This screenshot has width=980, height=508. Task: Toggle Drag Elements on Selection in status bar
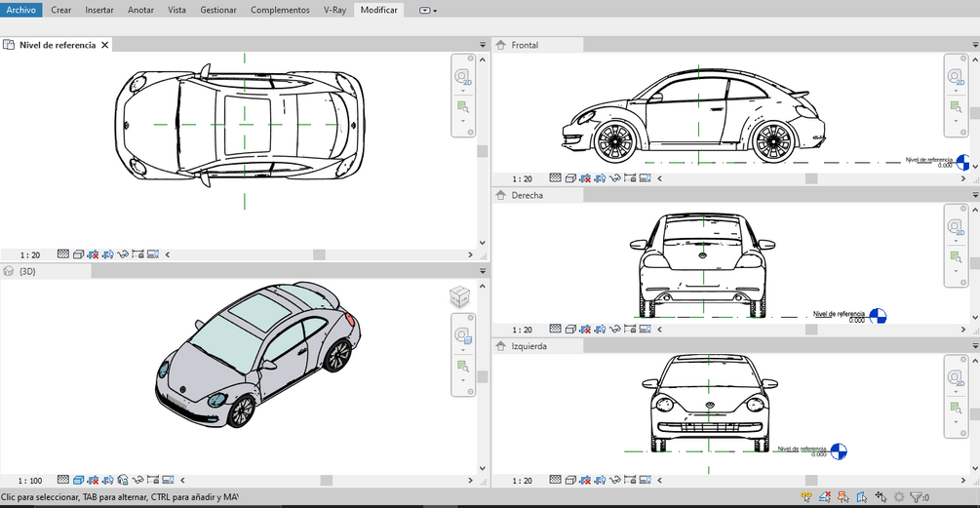pos(881,497)
